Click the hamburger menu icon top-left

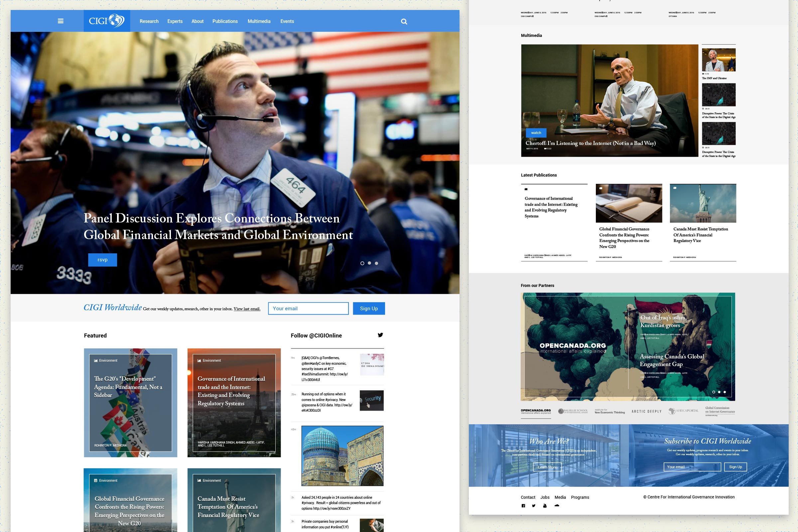tap(61, 21)
